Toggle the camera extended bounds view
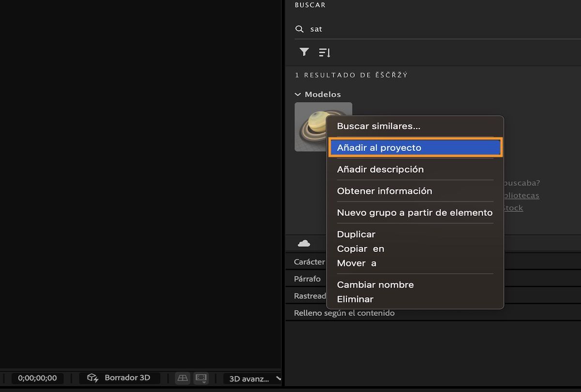The height and width of the screenshot is (392, 581). coord(200,377)
